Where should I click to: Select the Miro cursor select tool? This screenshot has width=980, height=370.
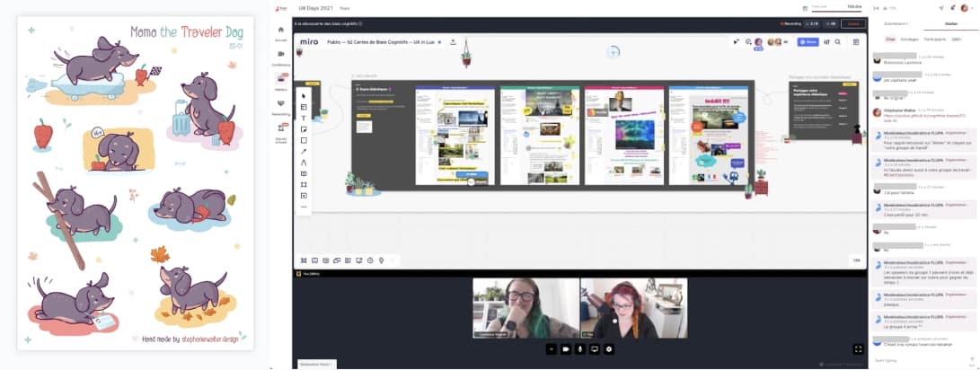point(304,95)
